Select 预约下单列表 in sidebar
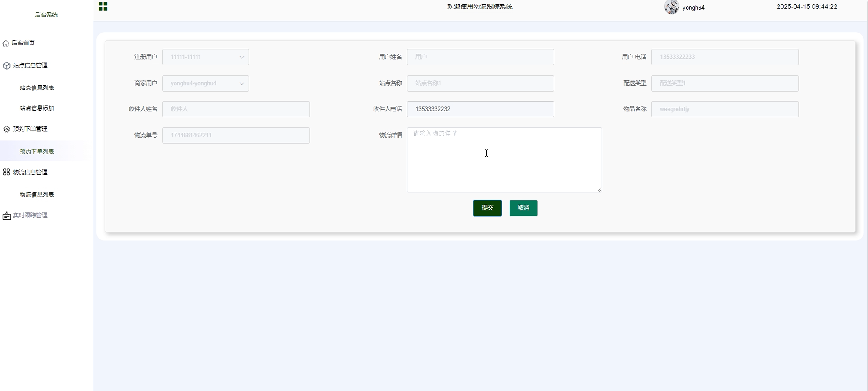The width and height of the screenshot is (868, 391). 37,152
